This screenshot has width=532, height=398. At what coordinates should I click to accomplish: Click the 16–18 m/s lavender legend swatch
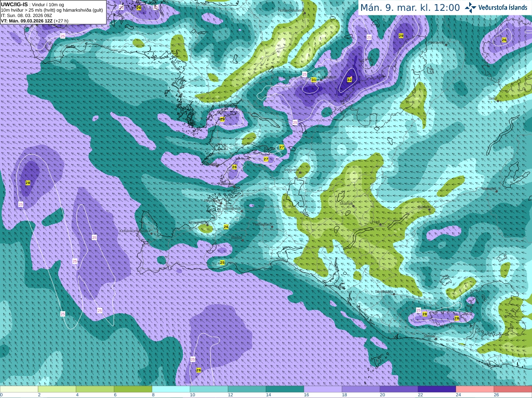point(323,389)
